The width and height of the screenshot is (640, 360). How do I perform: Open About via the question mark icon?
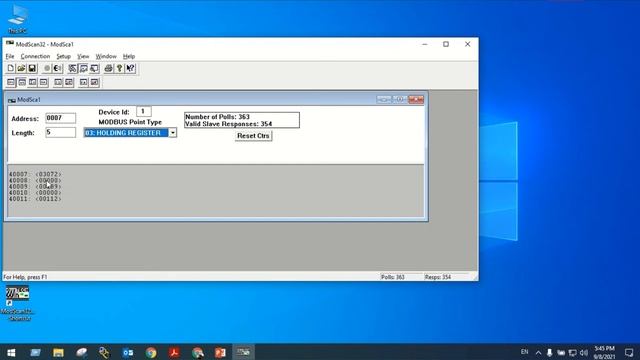point(119,68)
